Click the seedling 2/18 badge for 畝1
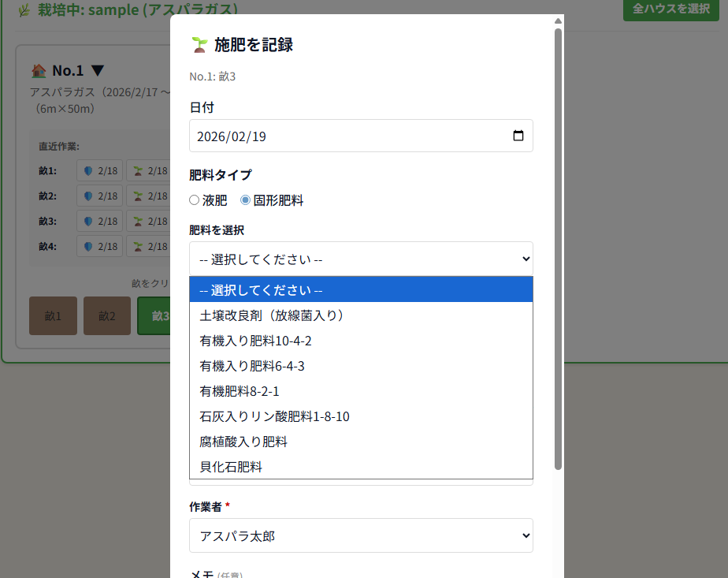The height and width of the screenshot is (578, 728). [x=150, y=171]
